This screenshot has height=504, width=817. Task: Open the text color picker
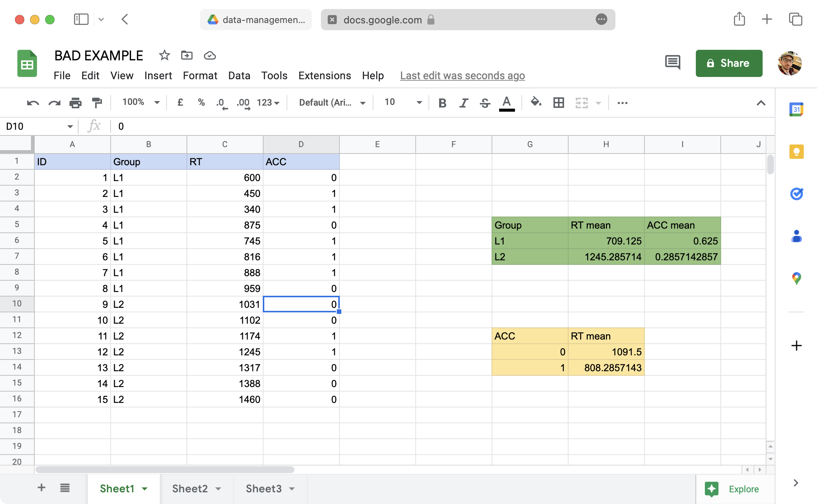tap(507, 103)
